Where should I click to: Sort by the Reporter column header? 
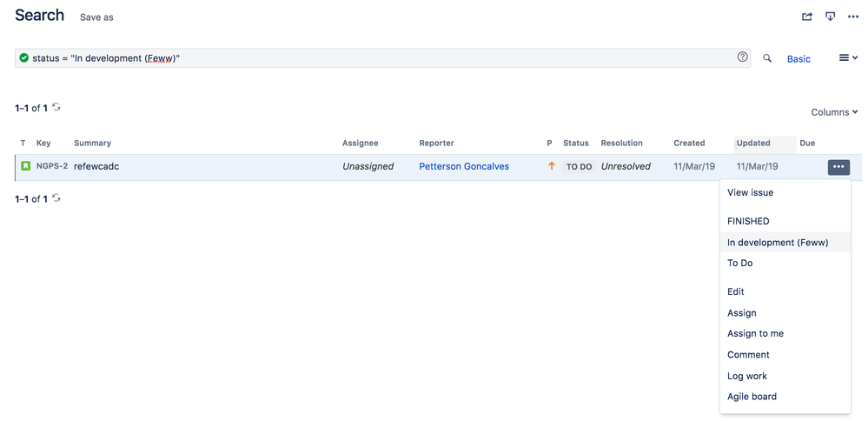click(x=437, y=143)
